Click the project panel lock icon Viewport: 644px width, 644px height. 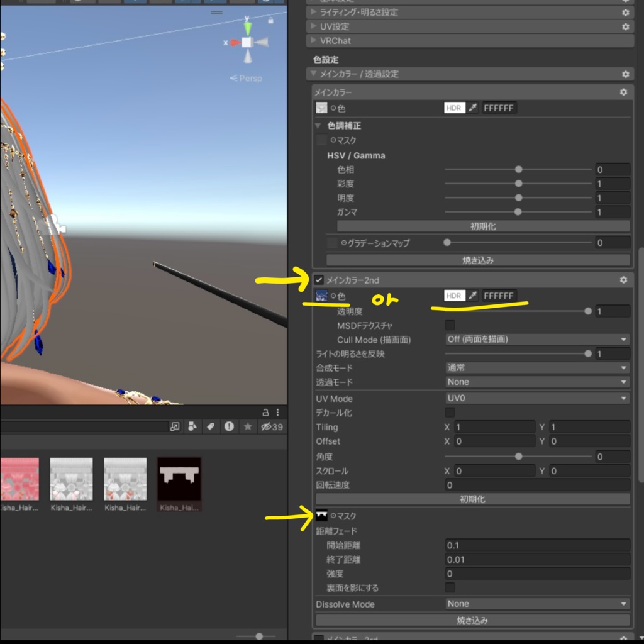[265, 413]
